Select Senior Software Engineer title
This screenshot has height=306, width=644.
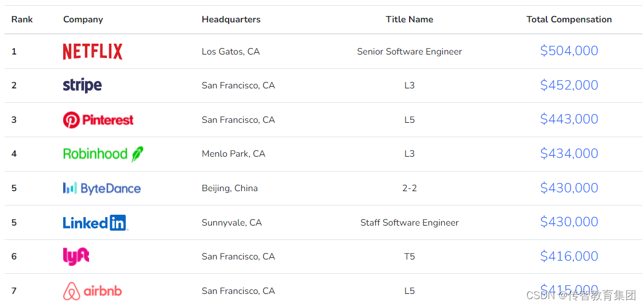(410, 52)
